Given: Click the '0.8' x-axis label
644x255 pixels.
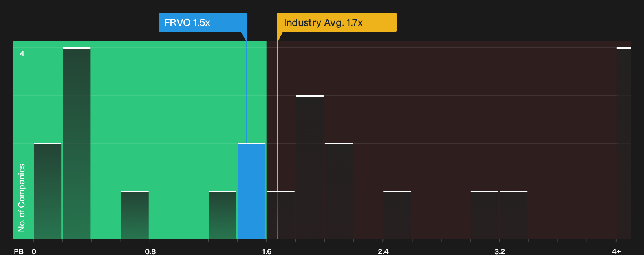Looking at the screenshot, I should [x=150, y=251].
